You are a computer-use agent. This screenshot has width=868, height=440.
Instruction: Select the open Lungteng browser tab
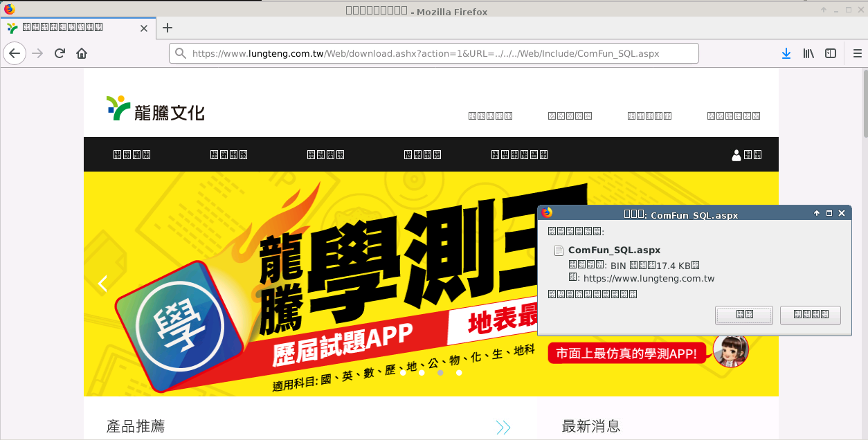tap(78, 28)
